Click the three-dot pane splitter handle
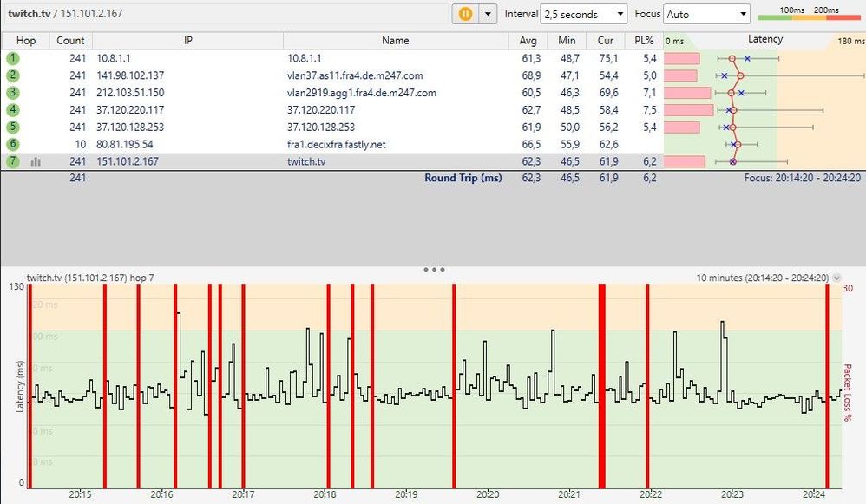The image size is (866, 504). click(x=433, y=270)
